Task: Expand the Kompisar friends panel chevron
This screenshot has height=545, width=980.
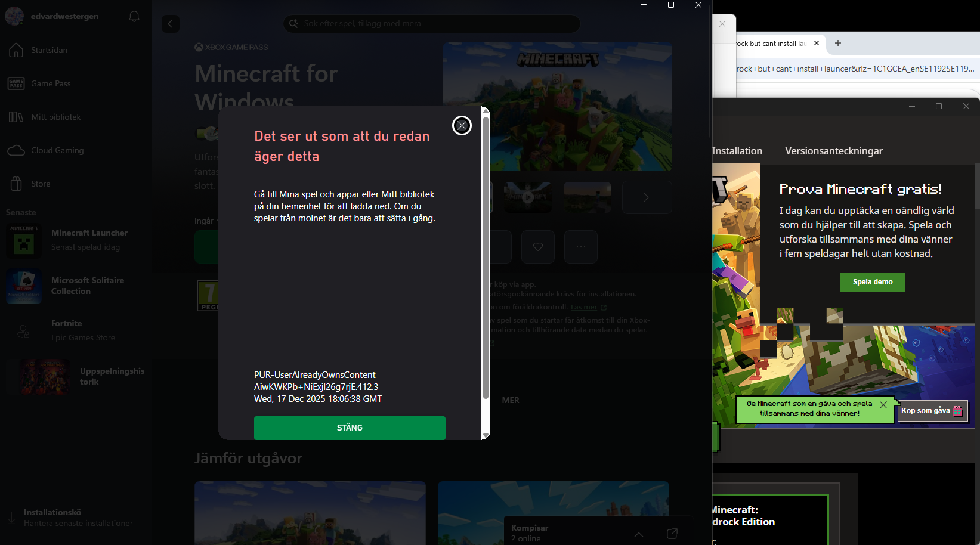Action: pos(639,534)
